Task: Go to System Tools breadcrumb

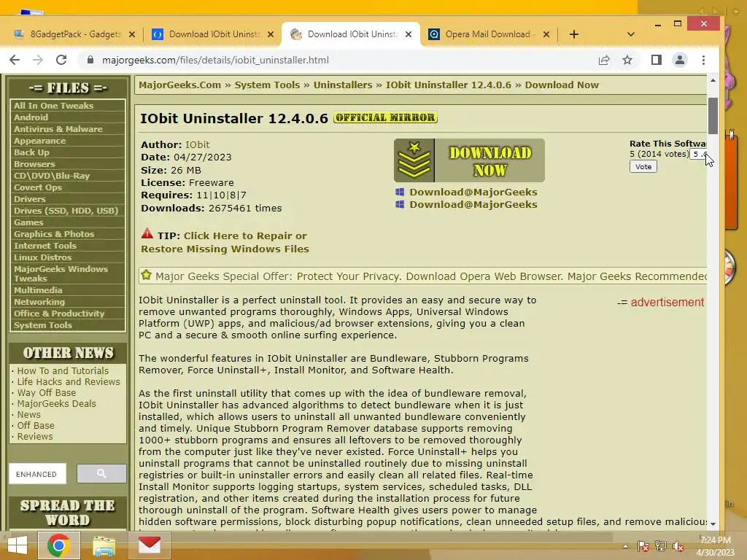Action: tap(267, 85)
